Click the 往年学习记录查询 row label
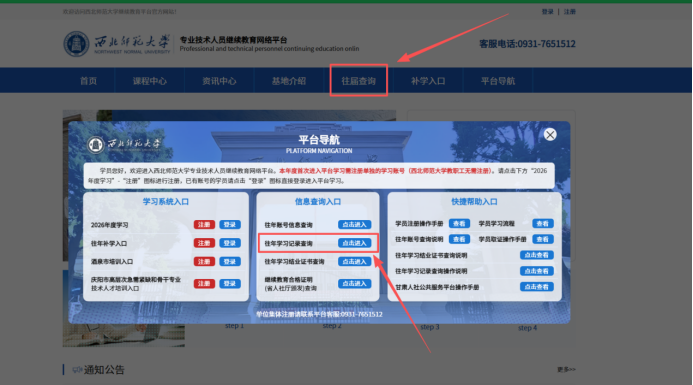 pos(289,244)
